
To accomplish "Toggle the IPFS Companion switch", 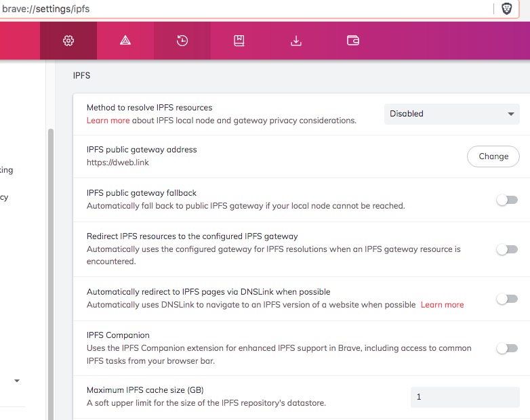I will tap(507, 348).
